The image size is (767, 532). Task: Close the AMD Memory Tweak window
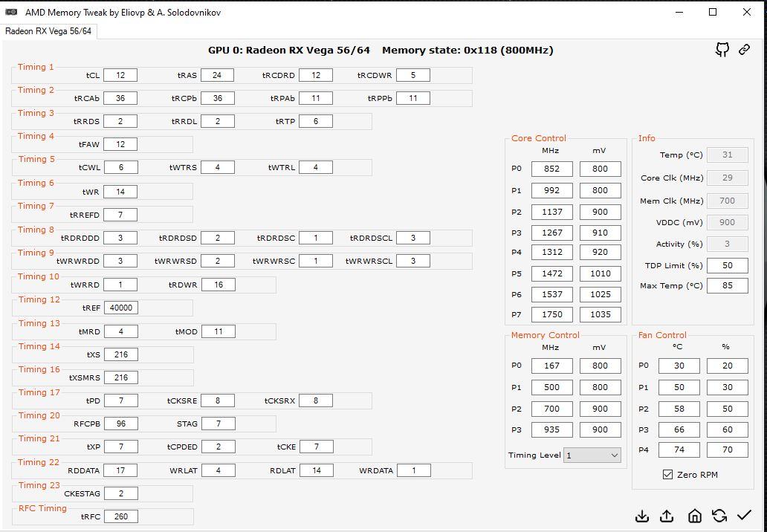(747, 12)
